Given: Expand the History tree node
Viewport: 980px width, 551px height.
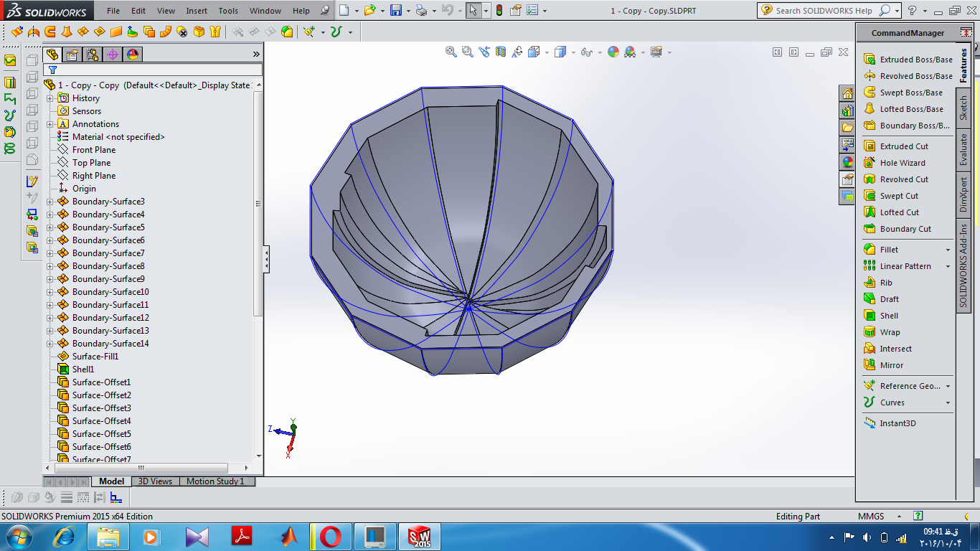Looking at the screenshot, I should pyautogui.click(x=50, y=98).
